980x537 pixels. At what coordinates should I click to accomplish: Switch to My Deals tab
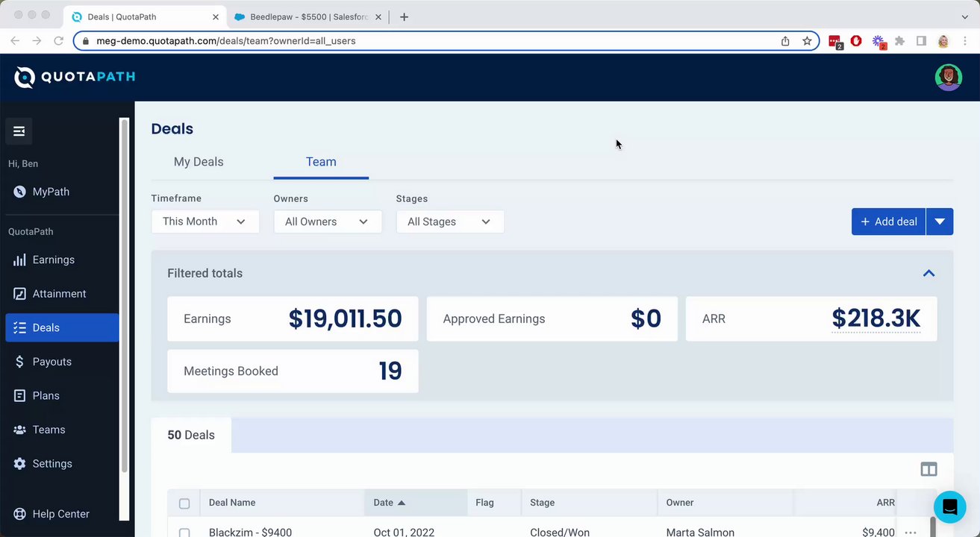[x=199, y=162]
